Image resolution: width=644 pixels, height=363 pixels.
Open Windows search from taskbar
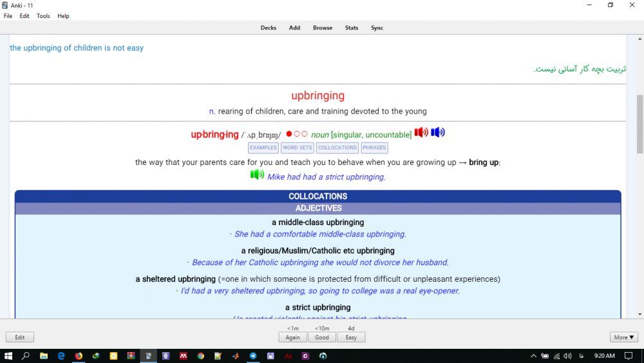(26, 356)
